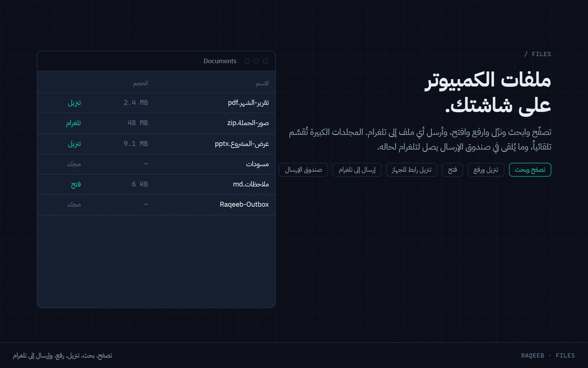Open the Raqeeb-Outbox folder row
This screenshot has width=588, height=368.
click(156, 205)
